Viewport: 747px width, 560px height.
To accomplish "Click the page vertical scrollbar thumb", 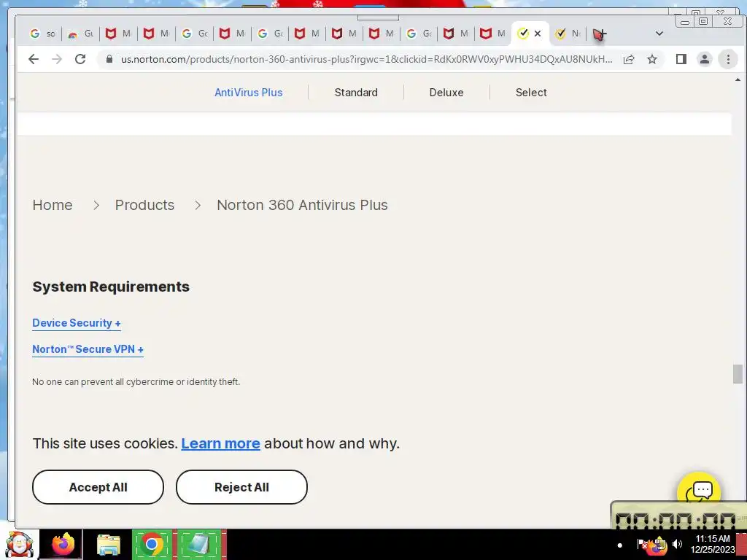I will (x=738, y=374).
